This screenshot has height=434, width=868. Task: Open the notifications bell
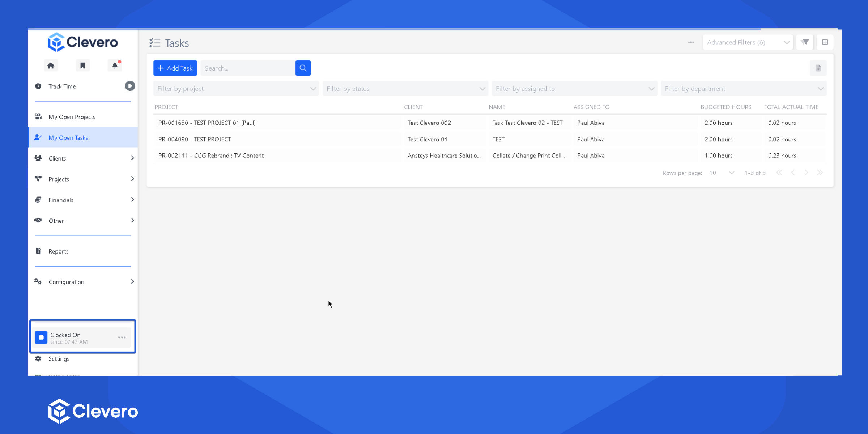tap(115, 65)
